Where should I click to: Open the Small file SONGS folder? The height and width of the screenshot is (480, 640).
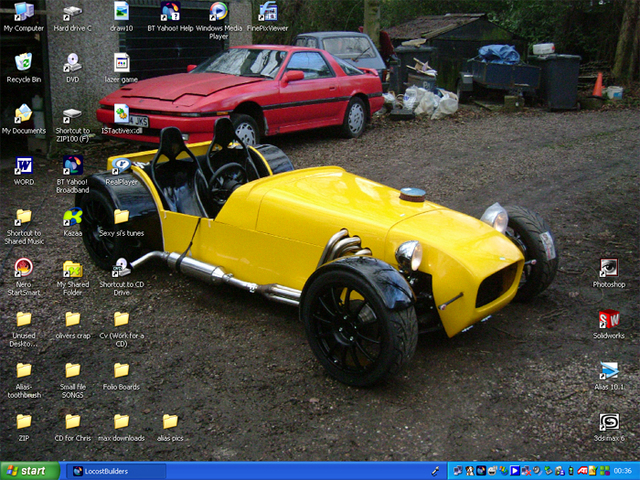tap(72, 380)
